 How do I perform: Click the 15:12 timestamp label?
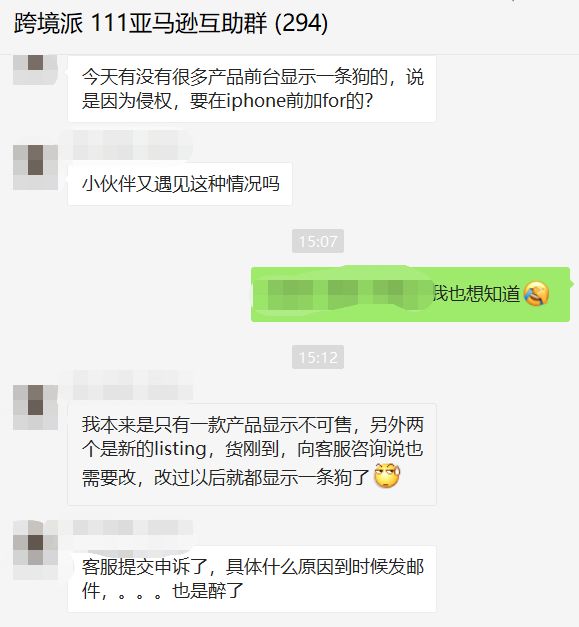click(x=318, y=357)
